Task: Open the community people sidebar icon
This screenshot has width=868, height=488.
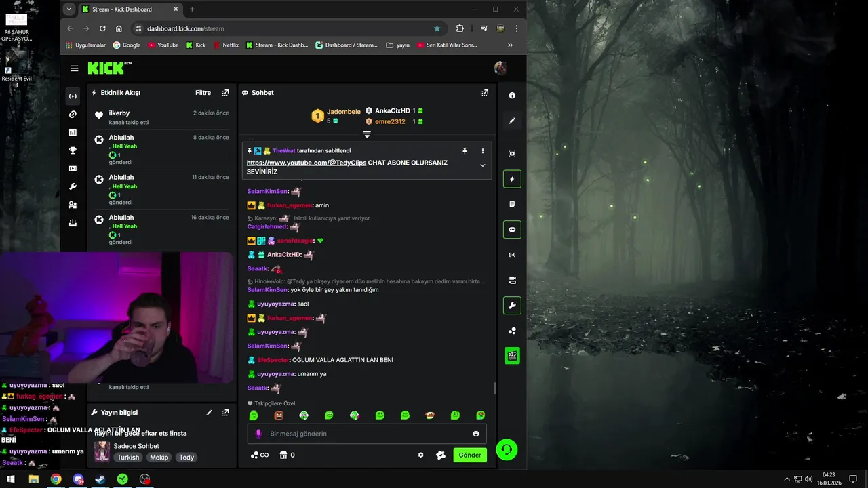Action: (73, 205)
